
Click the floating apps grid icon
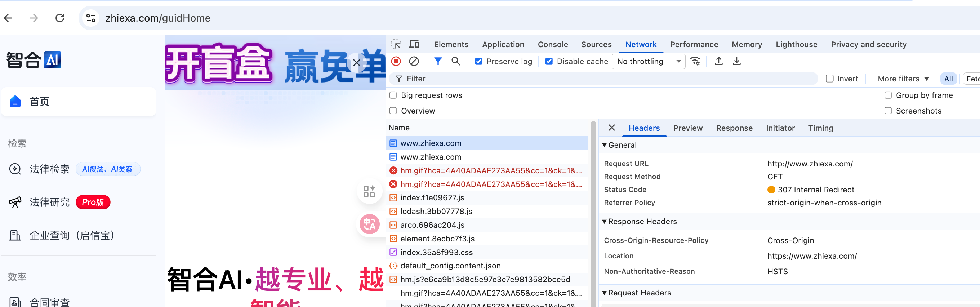click(x=369, y=191)
